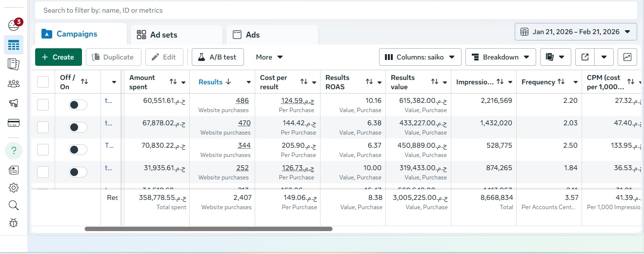Viewport: 644px width, 254px height.
Task: Select the campaigns table view sidebar icon
Action: [x=14, y=45]
